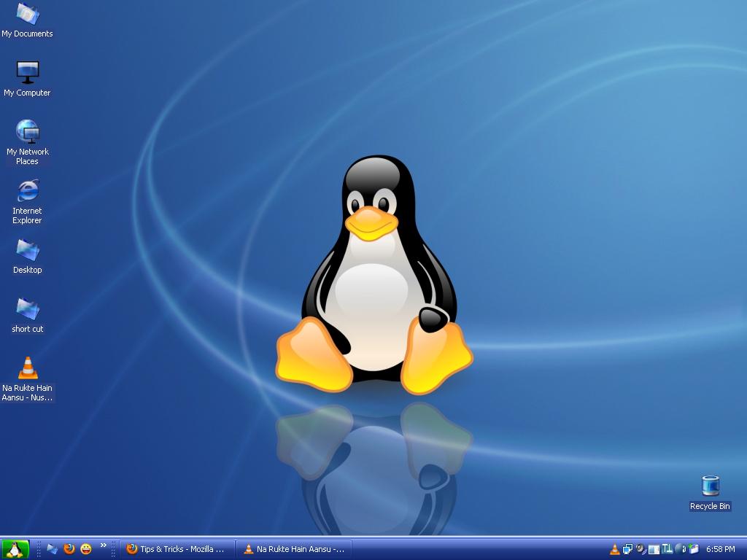Image resolution: width=747 pixels, height=560 pixels.
Task: Launch Firefox from the quick launch bar
Action: (x=69, y=549)
